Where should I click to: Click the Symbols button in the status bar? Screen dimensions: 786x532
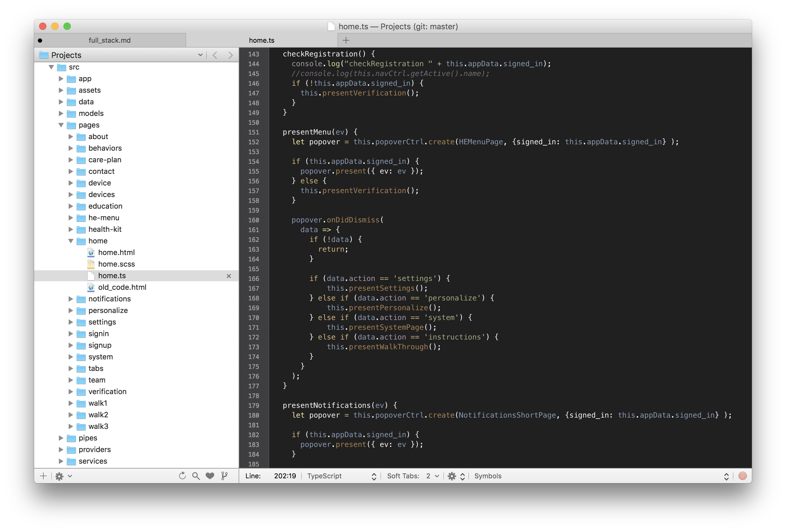488,476
